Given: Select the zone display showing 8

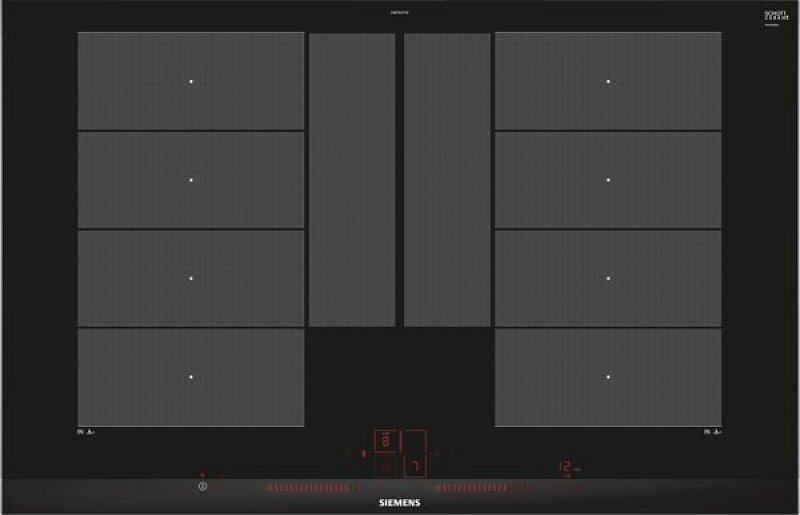Looking at the screenshot, I should point(387,441).
